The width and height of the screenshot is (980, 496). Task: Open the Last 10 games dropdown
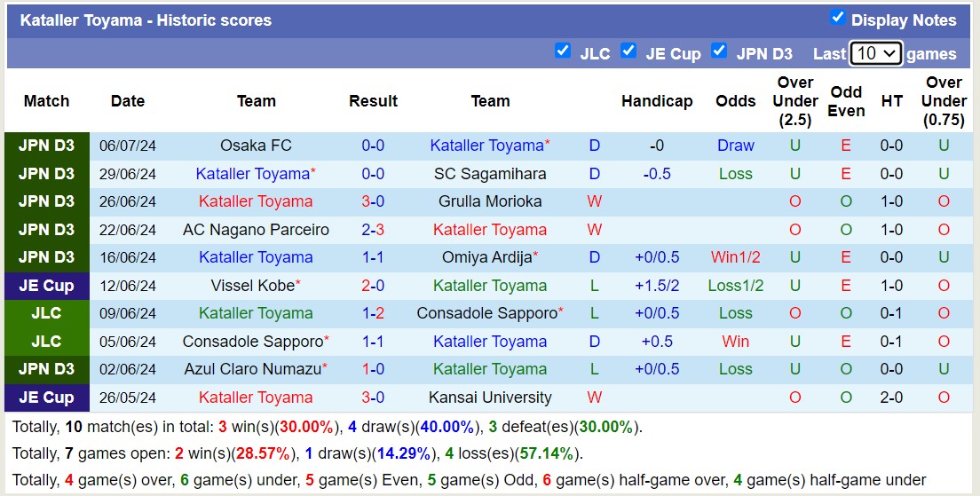tap(875, 53)
